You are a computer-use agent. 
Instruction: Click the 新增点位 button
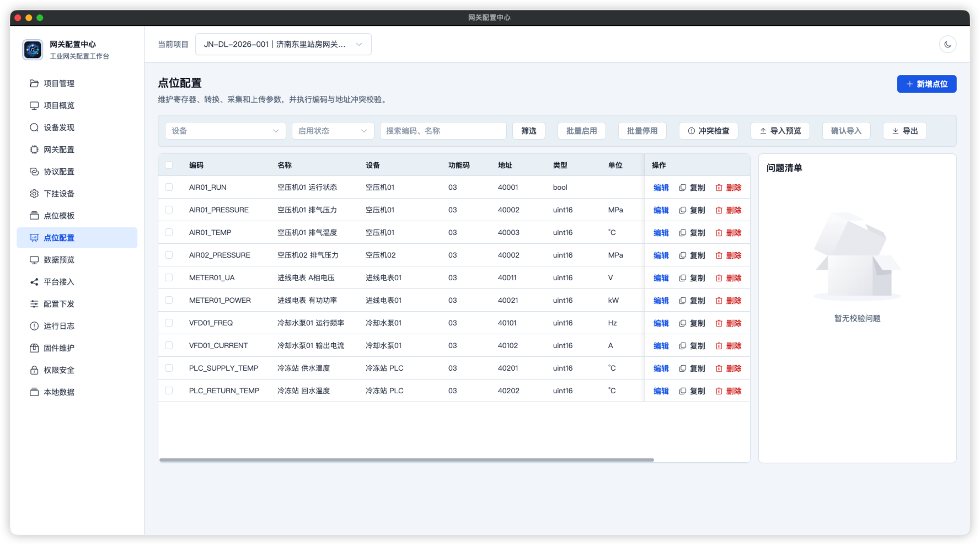click(927, 84)
